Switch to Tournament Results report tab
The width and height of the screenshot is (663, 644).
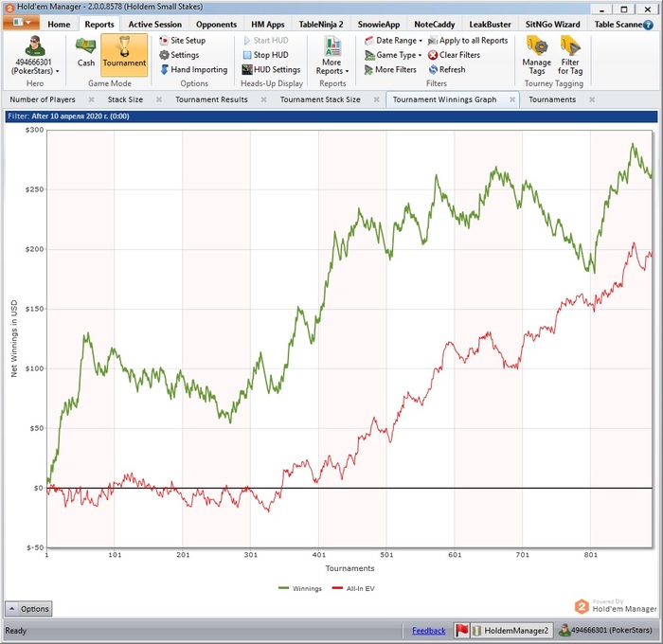[211, 99]
